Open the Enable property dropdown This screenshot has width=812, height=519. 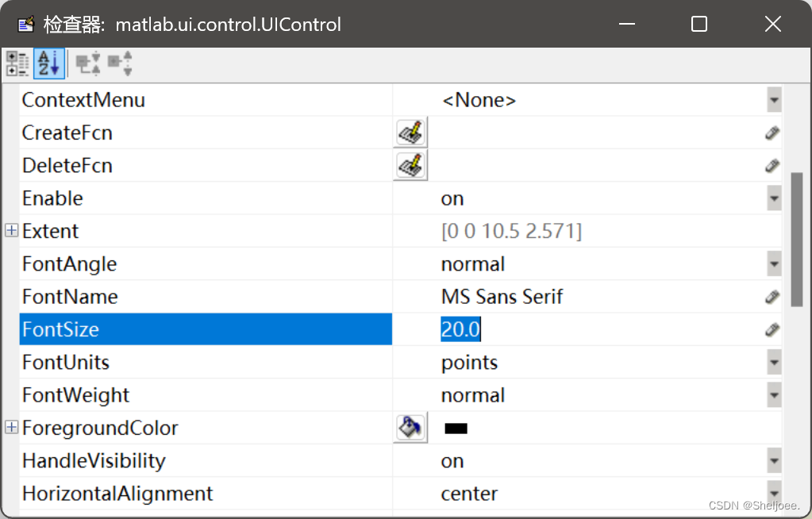tap(774, 198)
